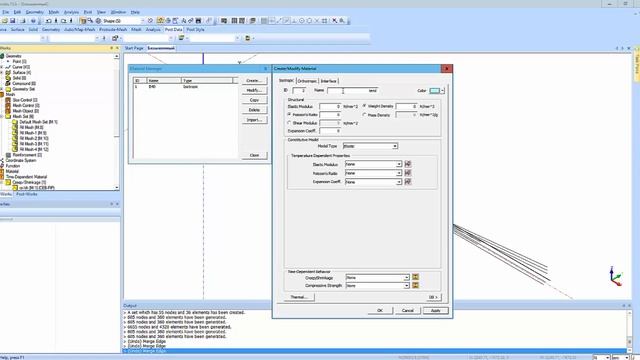Click Close button in Material Manager
This screenshot has height=360, width=640.
[x=254, y=155]
